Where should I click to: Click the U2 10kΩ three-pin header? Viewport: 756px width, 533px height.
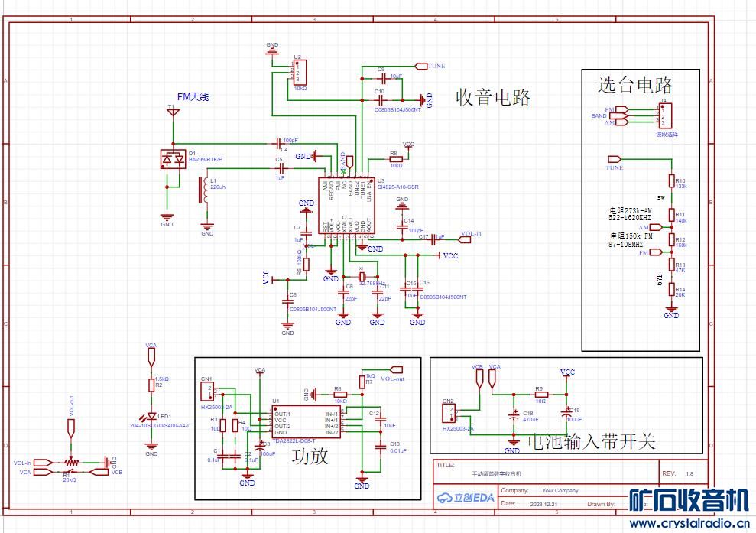click(300, 73)
